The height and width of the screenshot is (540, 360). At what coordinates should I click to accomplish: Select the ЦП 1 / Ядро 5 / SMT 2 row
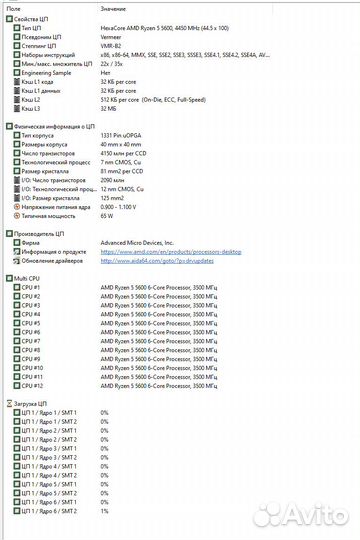tap(61, 493)
